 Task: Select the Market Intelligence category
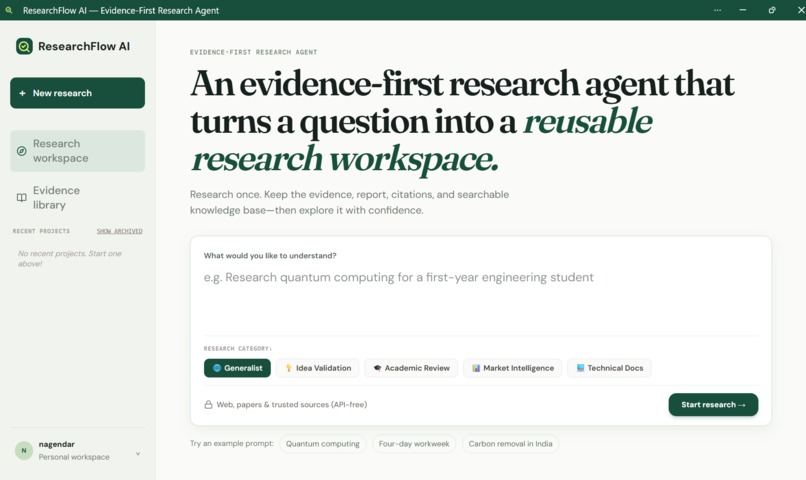point(512,368)
